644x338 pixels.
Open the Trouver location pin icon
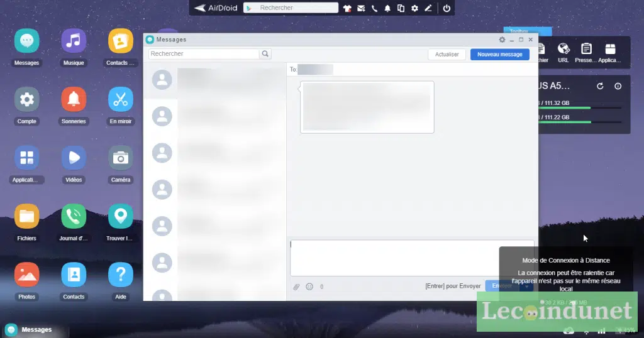(120, 216)
